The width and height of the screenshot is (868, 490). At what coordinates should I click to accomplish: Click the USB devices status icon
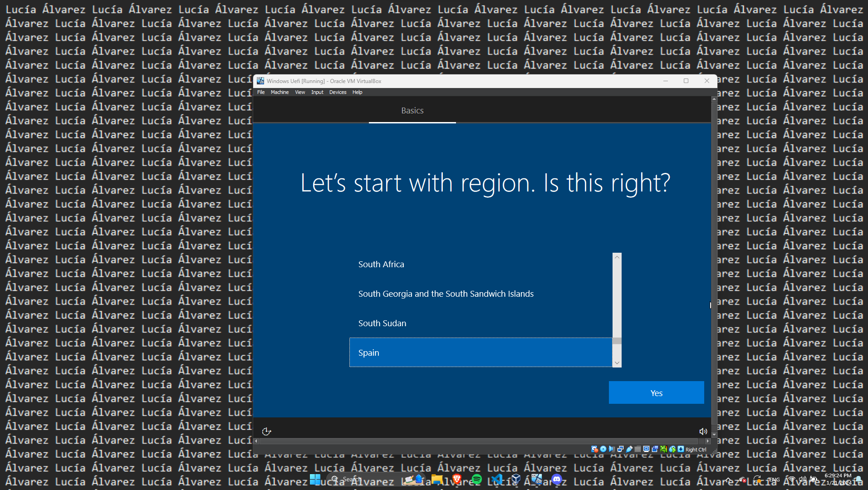click(x=629, y=449)
